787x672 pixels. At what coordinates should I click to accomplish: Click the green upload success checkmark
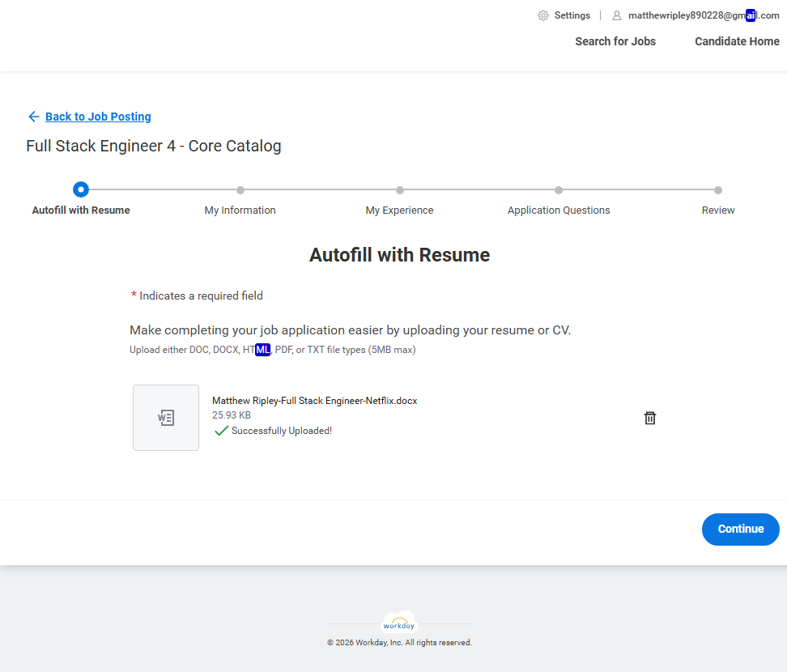(221, 431)
